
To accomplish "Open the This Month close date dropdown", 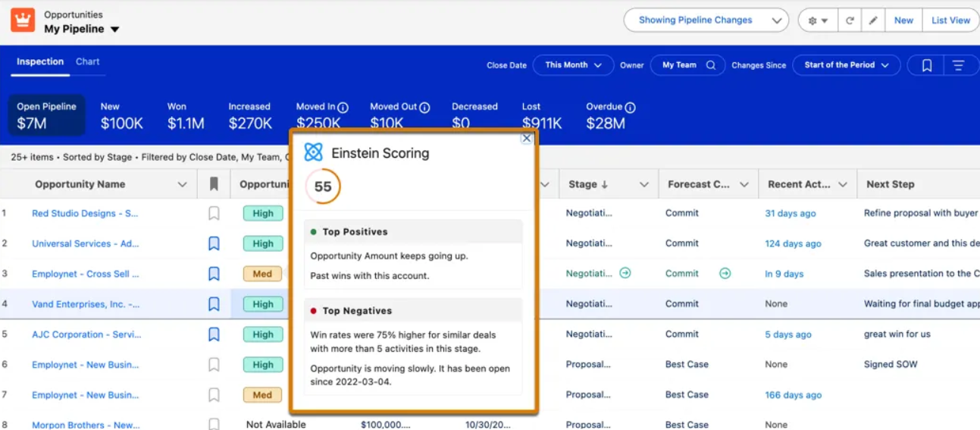I will click(x=573, y=65).
